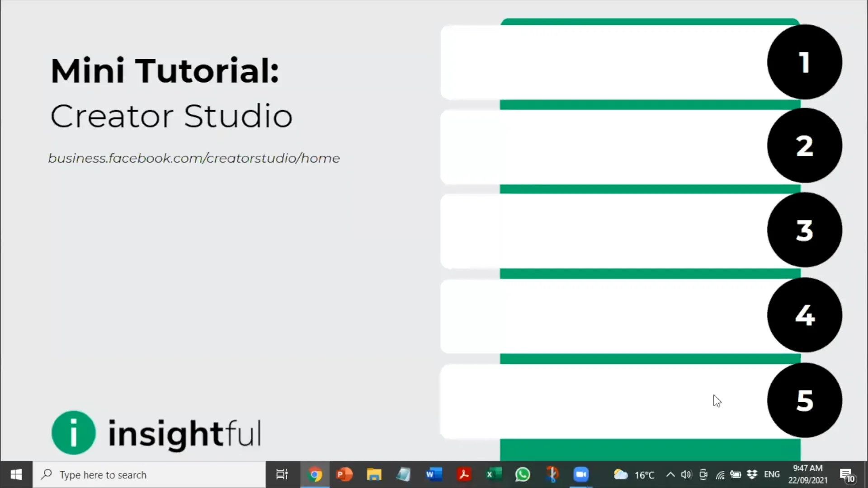Image resolution: width=868 pixels, height=488 pixels.
Task: Open the clock showing 9:47 AM
Action: [x=808, y=474]
